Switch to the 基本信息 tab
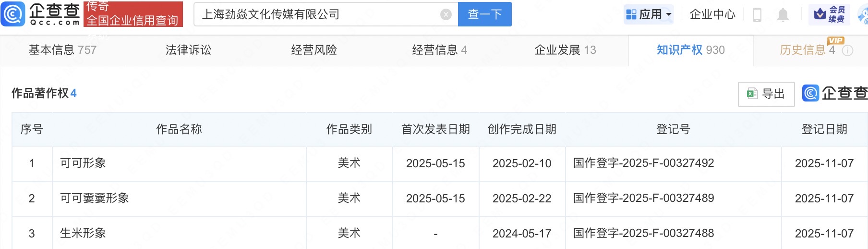 [62, 50]
